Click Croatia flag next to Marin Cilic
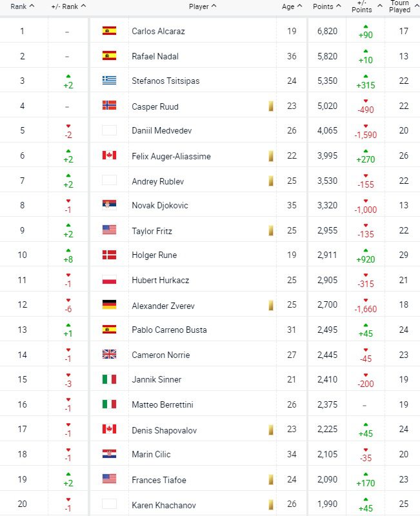This screenshot has height=516, width=420. coord(109,454)
